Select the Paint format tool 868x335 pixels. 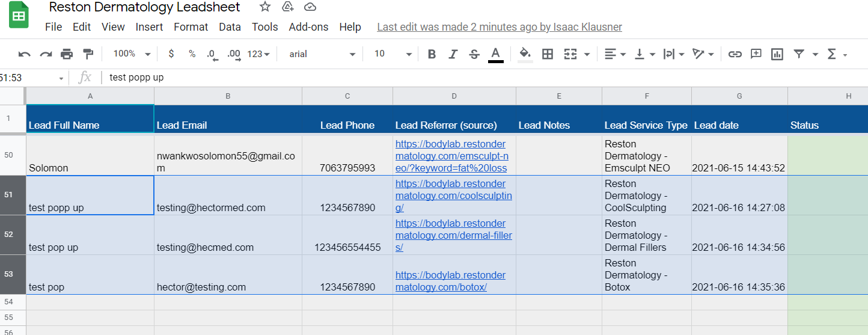tap(88, 54)
